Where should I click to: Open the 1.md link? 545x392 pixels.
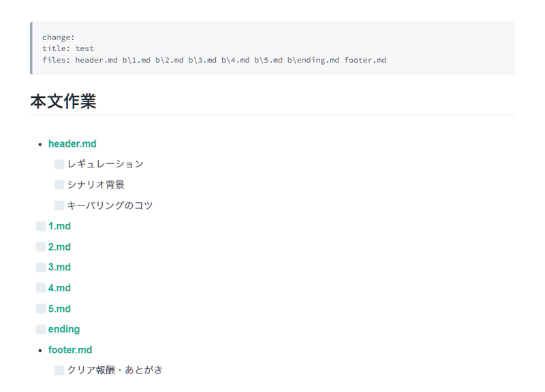click(x=59, y=226)
